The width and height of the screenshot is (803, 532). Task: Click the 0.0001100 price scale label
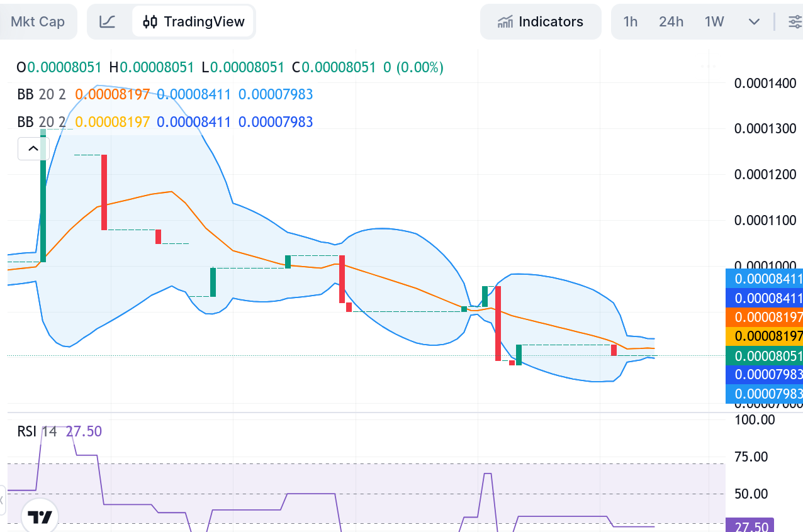coord(765,221)
